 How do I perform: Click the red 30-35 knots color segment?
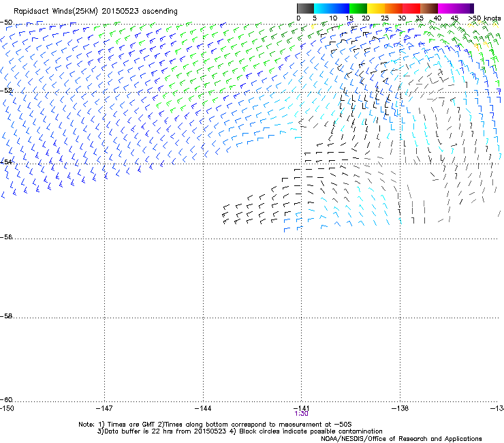[x=411, y=8]
